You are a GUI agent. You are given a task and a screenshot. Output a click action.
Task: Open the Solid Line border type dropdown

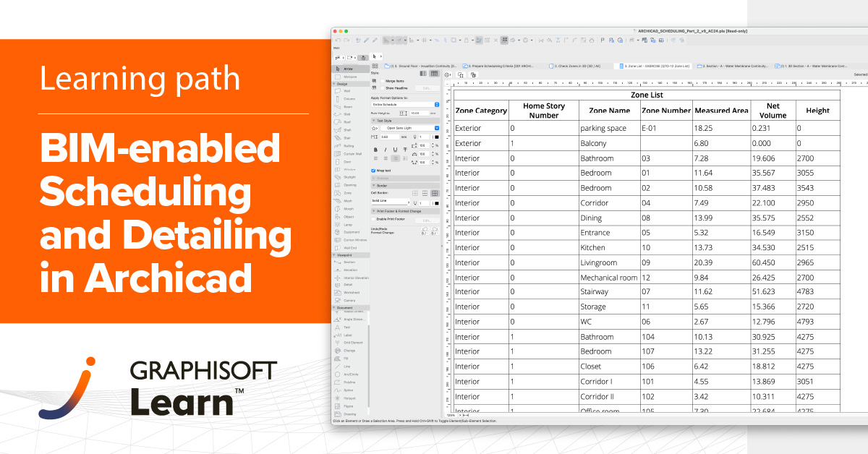389,201
